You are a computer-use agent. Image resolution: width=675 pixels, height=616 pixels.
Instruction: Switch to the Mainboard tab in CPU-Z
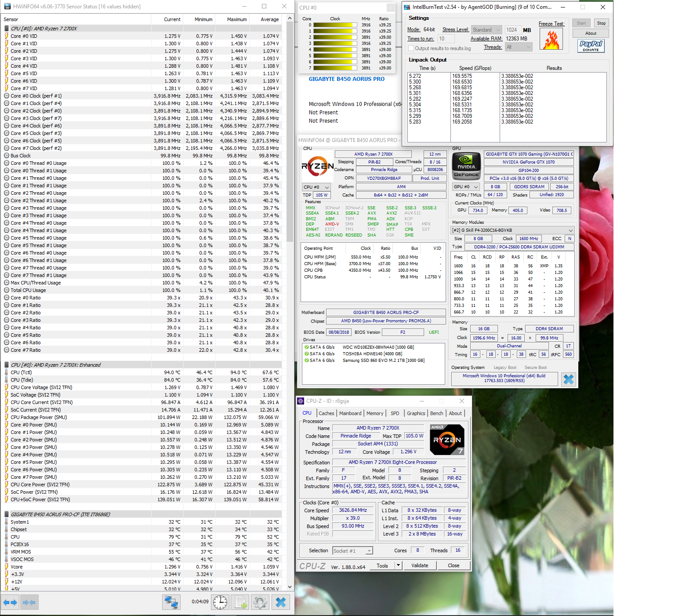click(350, 413)
